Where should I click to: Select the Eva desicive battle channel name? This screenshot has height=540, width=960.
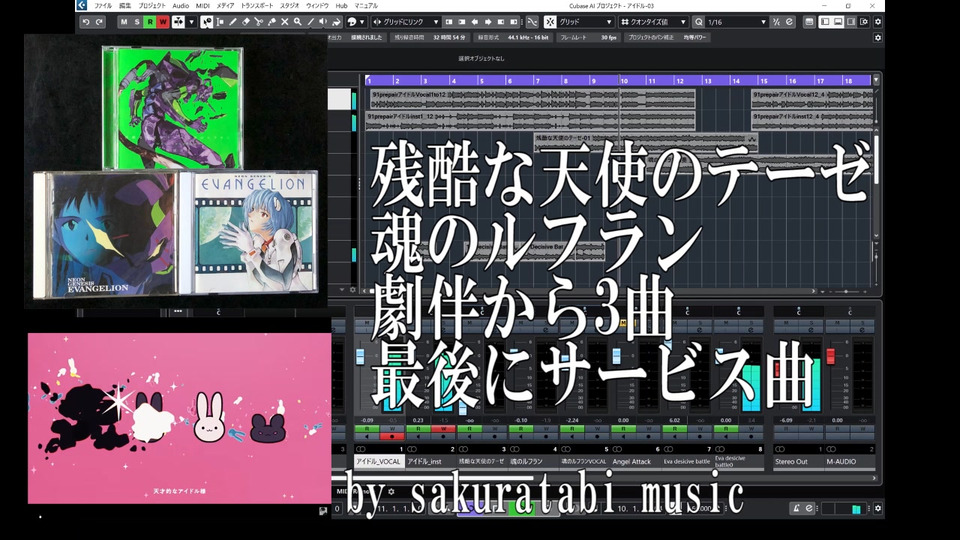(686, 462)
